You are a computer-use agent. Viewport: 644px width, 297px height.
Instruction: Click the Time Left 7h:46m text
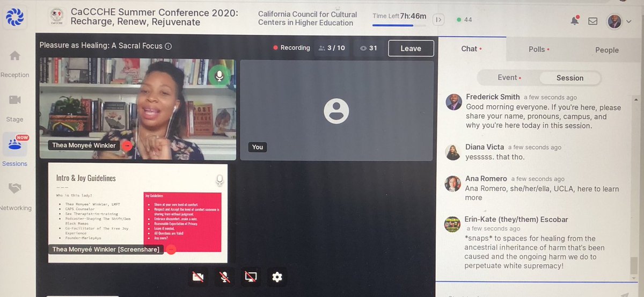[x=400, y=16]
